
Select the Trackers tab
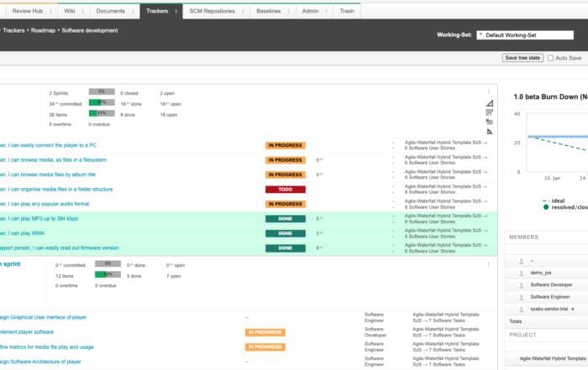point(157,11)
